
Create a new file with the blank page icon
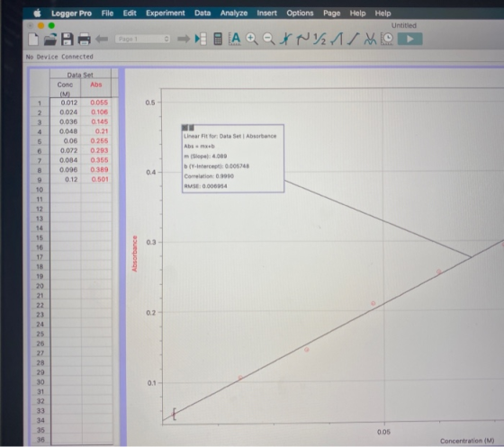tap(33, 40)
